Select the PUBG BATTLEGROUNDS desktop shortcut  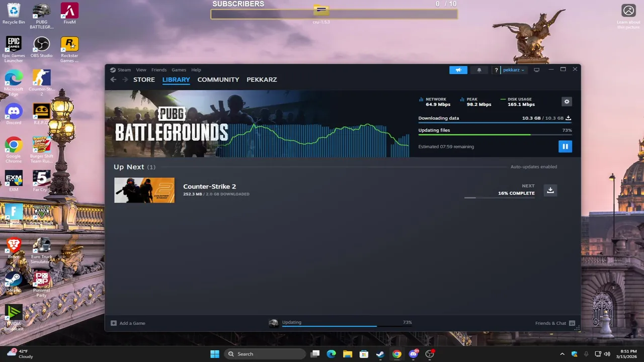pos(42,17)
